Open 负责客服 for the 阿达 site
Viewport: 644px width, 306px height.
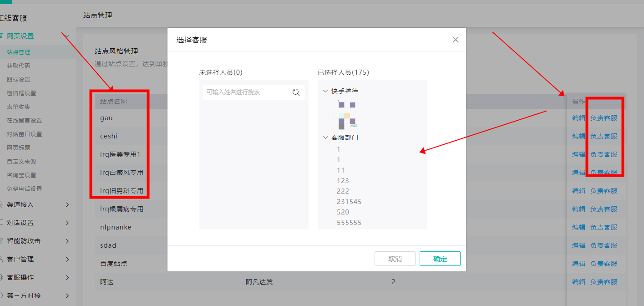click(x=603, y=282)
